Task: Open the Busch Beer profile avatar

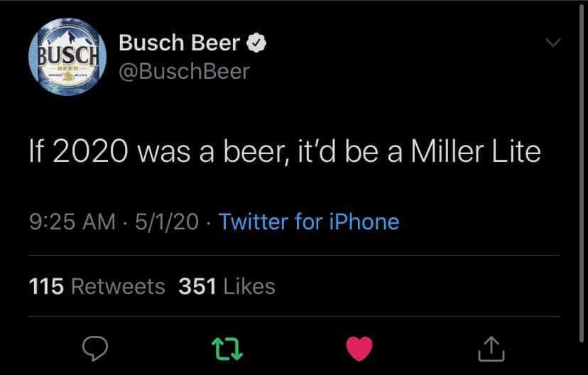Action: (67, 57)
